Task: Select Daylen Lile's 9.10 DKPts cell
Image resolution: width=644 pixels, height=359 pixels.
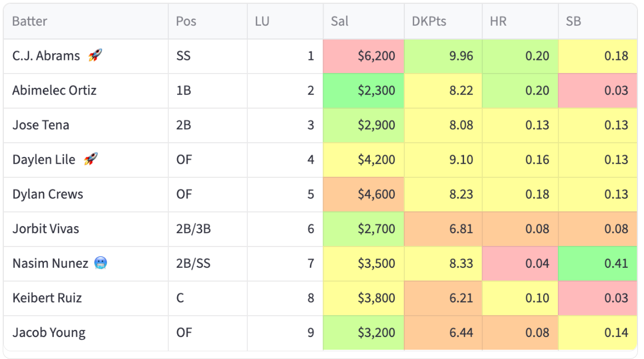Action: coord(443,160)
